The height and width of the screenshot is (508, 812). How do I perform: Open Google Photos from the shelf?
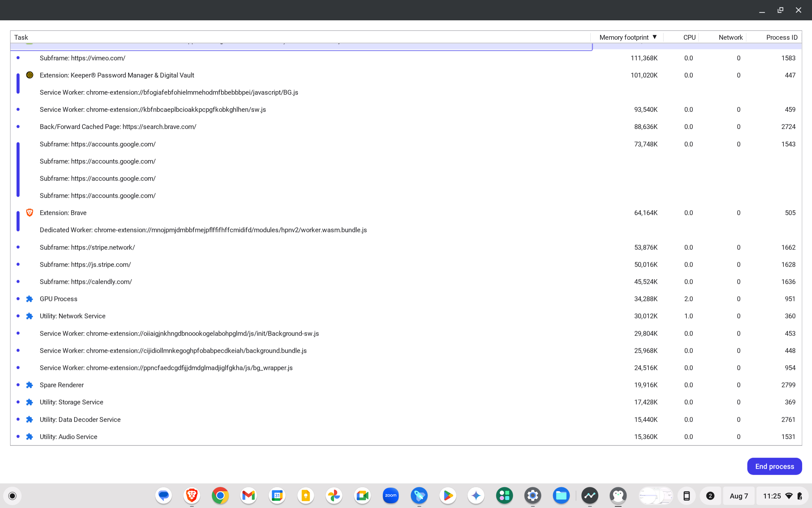point(334,496)
